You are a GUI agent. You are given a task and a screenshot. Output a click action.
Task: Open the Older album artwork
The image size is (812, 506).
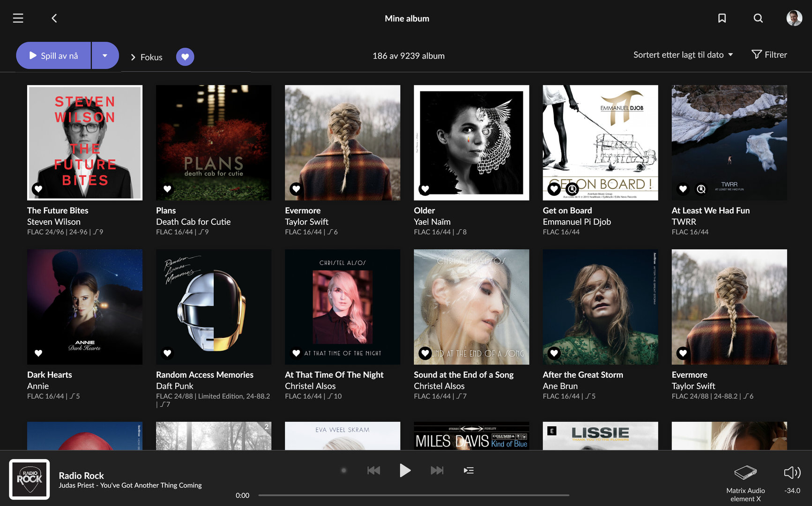pos(471,142)
